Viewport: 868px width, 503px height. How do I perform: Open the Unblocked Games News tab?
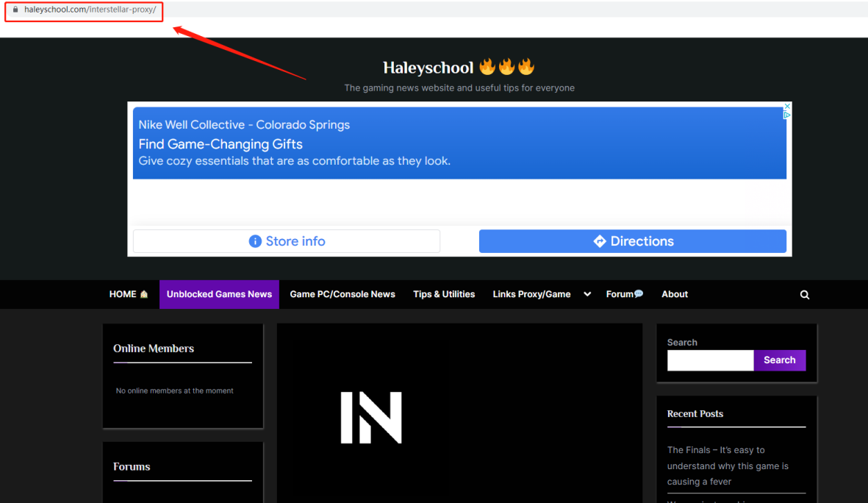219,294
